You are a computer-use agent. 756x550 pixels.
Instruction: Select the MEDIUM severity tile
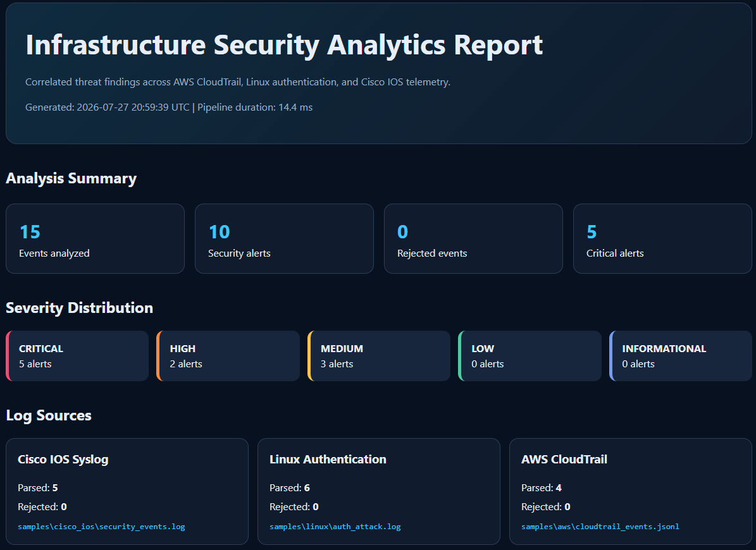point(379,356)
